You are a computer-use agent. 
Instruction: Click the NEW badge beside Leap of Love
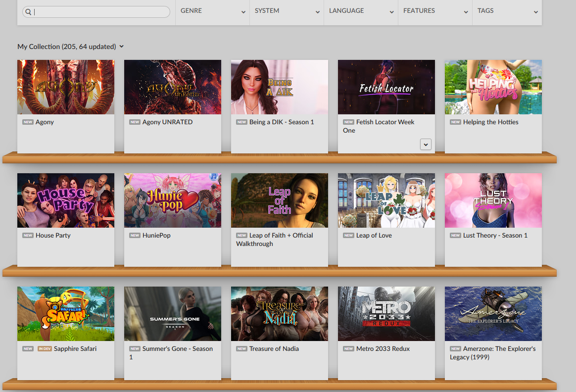point(348,235)
